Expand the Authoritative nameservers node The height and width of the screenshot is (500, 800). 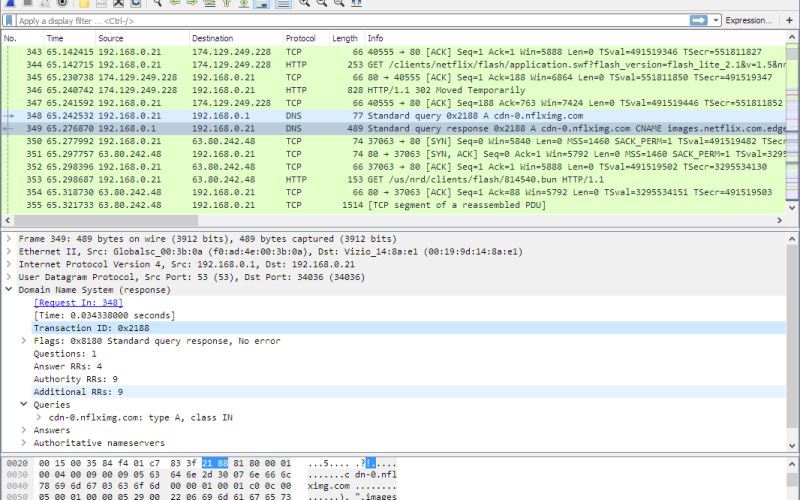(x=23, y=443)
